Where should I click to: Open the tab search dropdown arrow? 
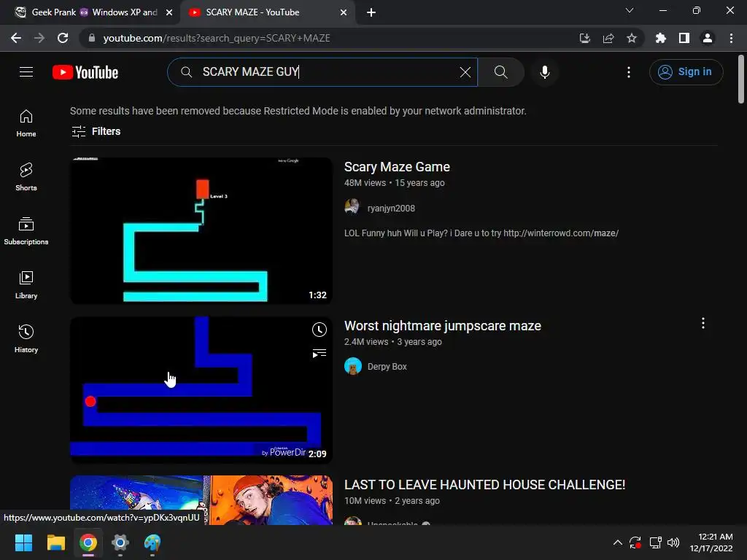630,10
